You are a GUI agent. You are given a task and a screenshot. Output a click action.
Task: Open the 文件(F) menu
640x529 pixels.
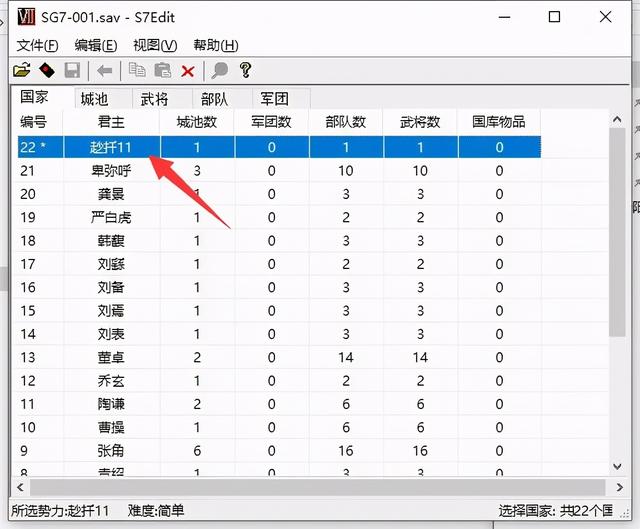click(x=38, y=45)
